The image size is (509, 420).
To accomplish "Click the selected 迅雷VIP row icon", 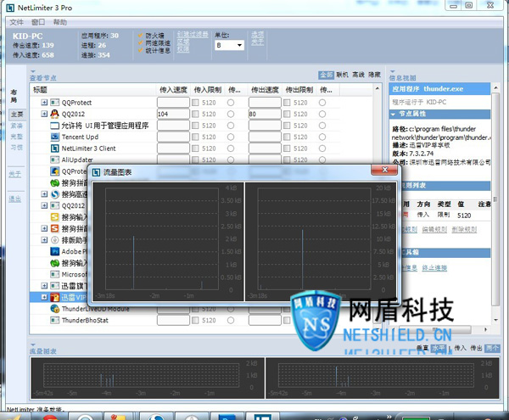I will point(54,297).
